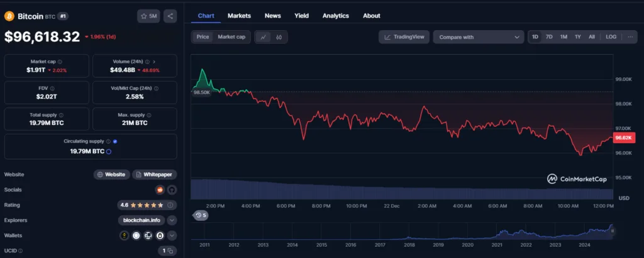Select the padlock wallet icon
The image size is (644, 258).
click(160, 235)
